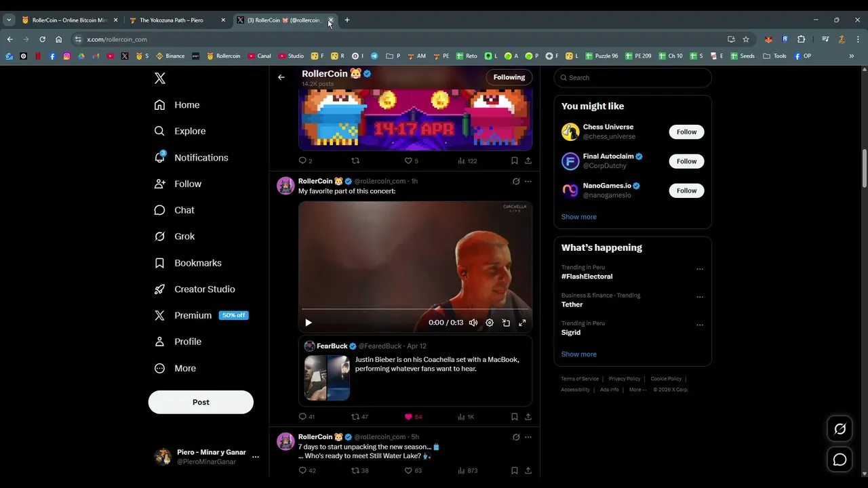Bookmark the 'My favorite part' post
868x488 pixels.
click(x=514, y=417)
